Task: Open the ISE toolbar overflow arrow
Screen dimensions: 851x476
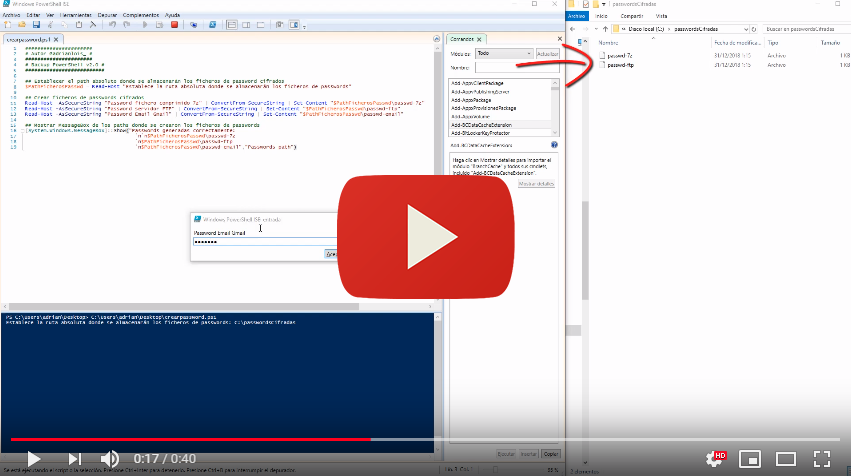Action: point(304,27)
